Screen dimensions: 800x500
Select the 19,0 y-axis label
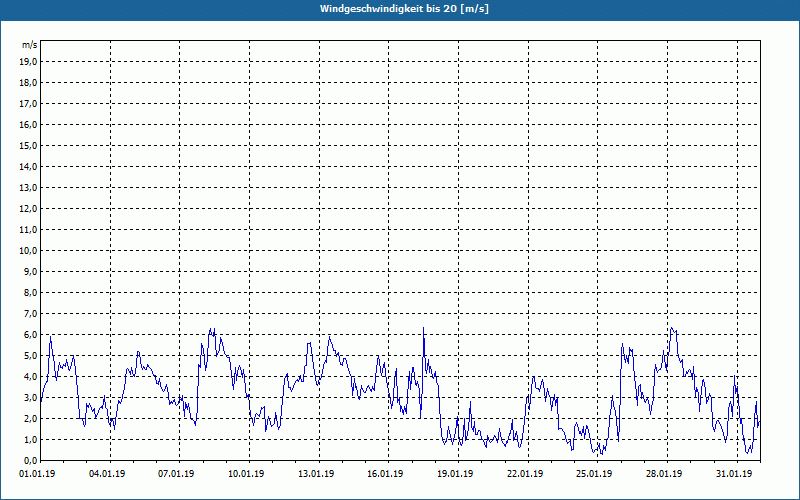28,62
